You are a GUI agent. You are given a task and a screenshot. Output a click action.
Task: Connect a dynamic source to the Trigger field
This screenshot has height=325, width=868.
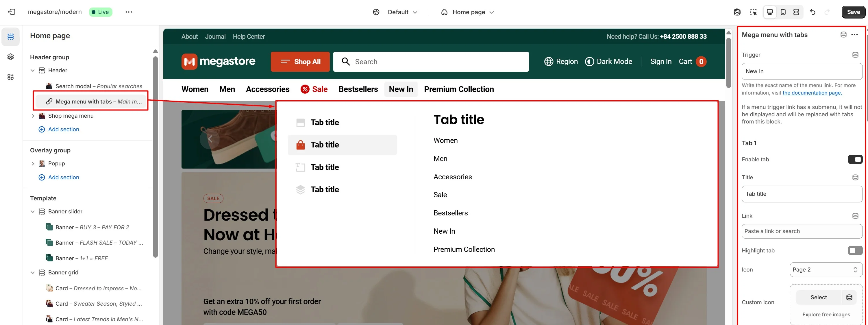point(855,55)
